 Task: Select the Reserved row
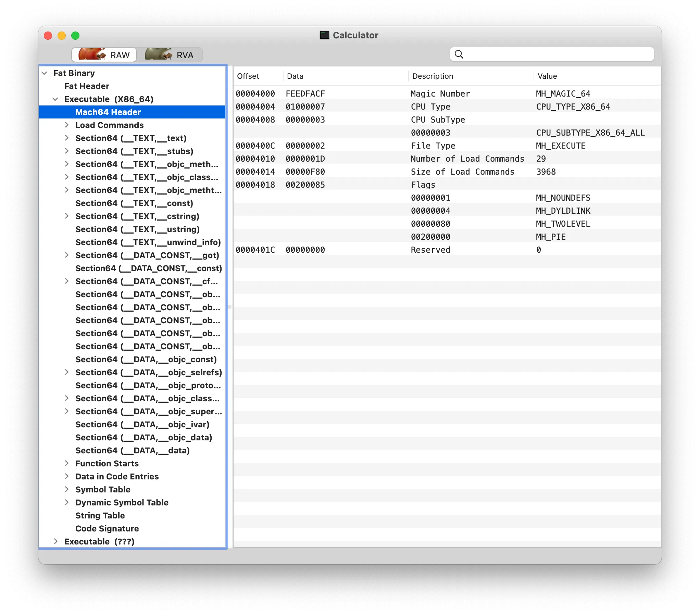[447, 250]
